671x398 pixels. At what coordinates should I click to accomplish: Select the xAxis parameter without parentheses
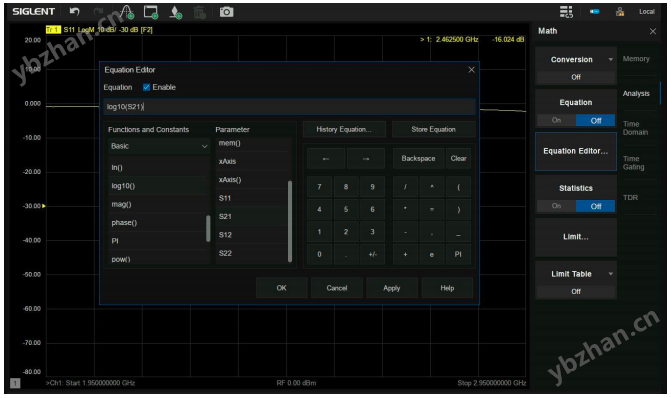tap(252, 162)
